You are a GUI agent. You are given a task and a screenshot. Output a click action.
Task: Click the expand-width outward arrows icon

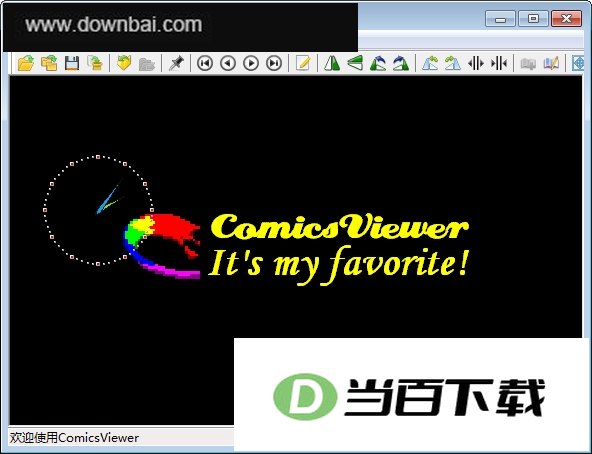coord(476,63)
